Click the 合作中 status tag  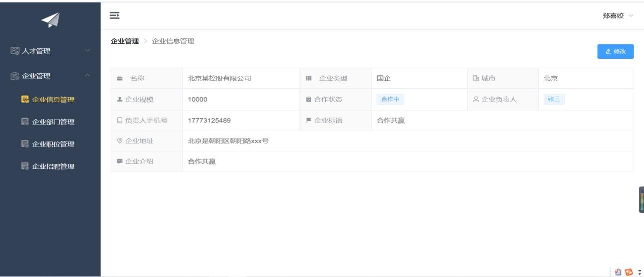[390, 99]
